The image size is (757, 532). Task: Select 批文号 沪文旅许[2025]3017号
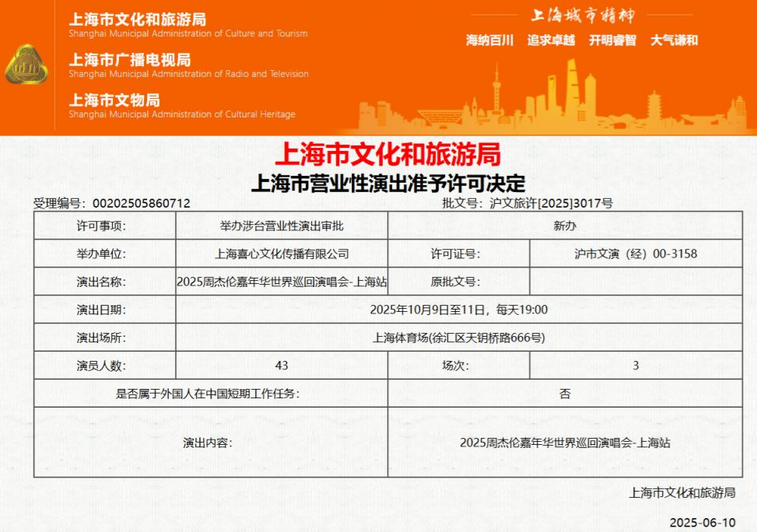coord(527,203)
